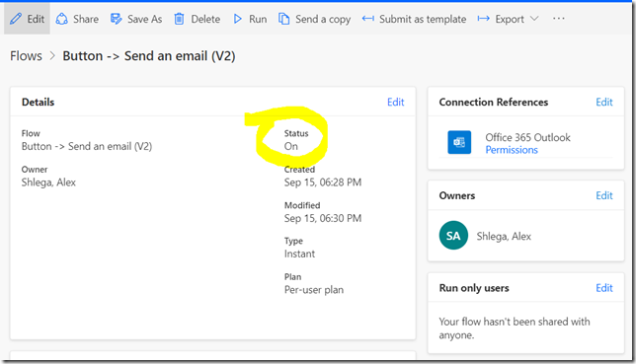636x364 pixels.
Task: Click the Office 365 Outlook connector icon
Action: [x=459, y=142]
